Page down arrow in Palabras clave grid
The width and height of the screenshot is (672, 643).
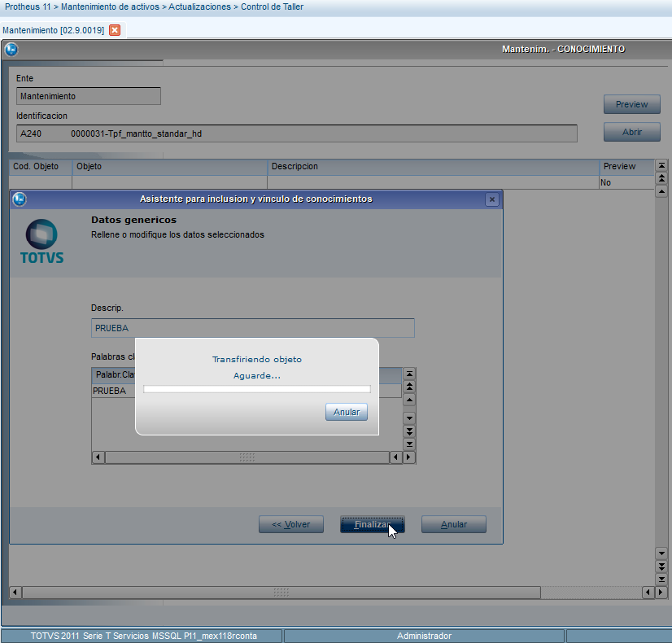click(x=409, y=431)
